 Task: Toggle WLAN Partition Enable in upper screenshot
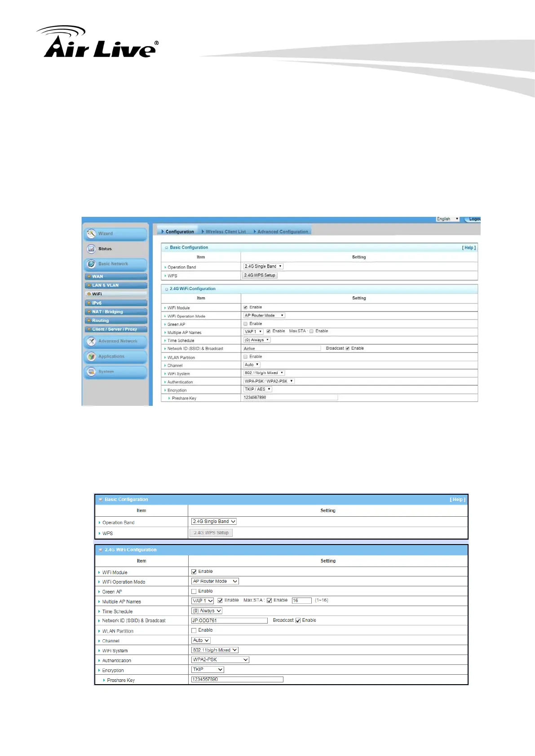(246, 357)
